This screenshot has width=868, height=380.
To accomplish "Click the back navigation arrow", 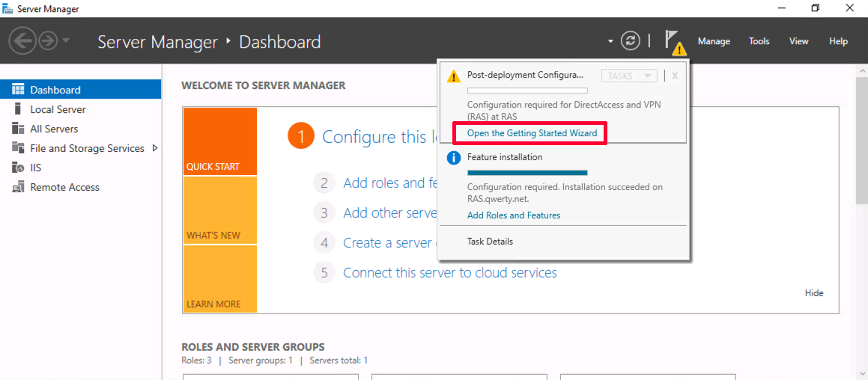I will pyautogui.click(x=22, y=41).
